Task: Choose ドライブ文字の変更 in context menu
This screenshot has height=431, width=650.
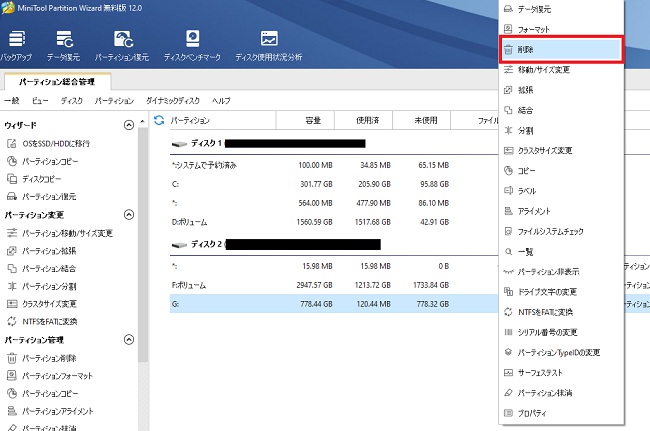Action: pos(562,292)
